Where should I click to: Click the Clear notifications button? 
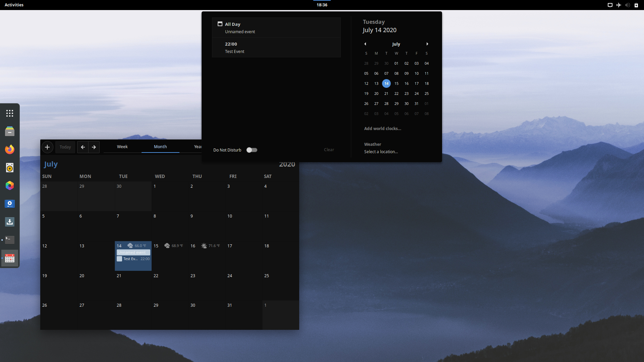pyautogui.click(x=329, y=150)
